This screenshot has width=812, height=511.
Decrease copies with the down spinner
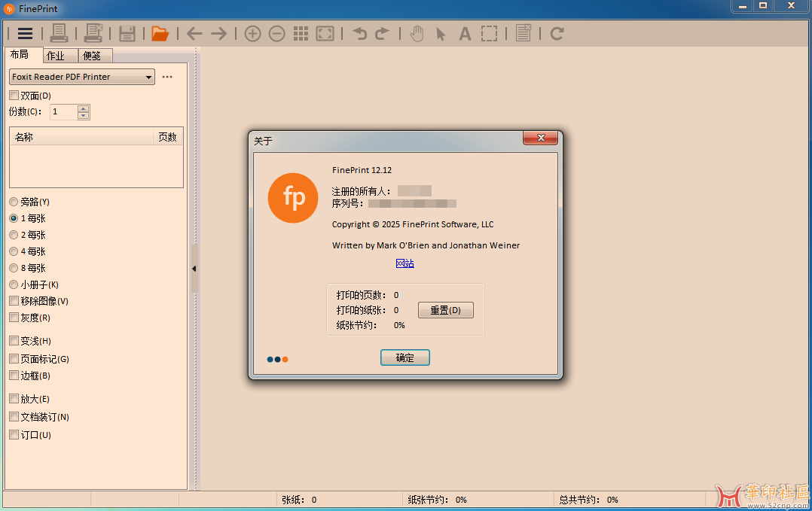coord(84,115)
